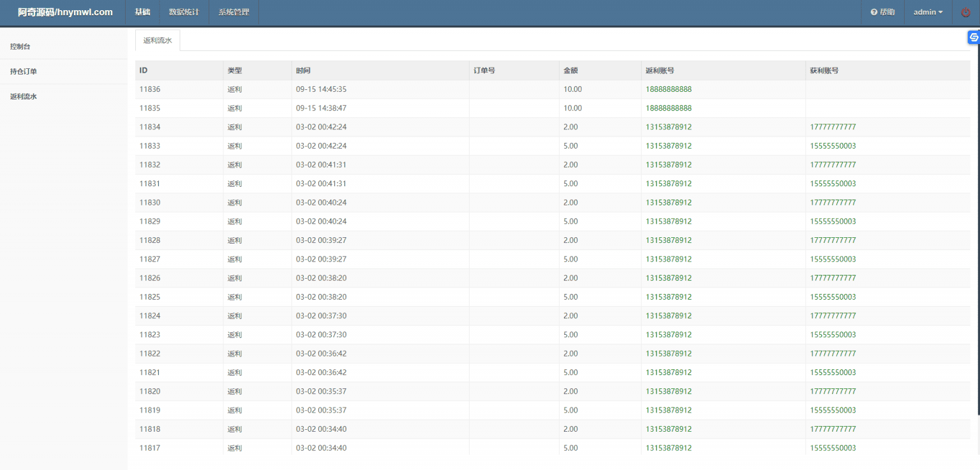
Task: Open 持仓订单 in the sidebar
Action: (24, 71)
